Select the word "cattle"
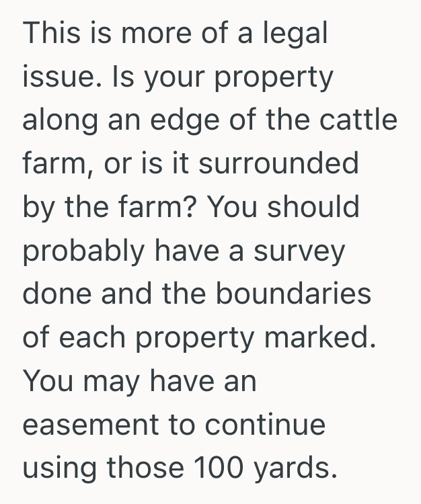This screenshot has height=504, width=421. [x=358, y=120]
